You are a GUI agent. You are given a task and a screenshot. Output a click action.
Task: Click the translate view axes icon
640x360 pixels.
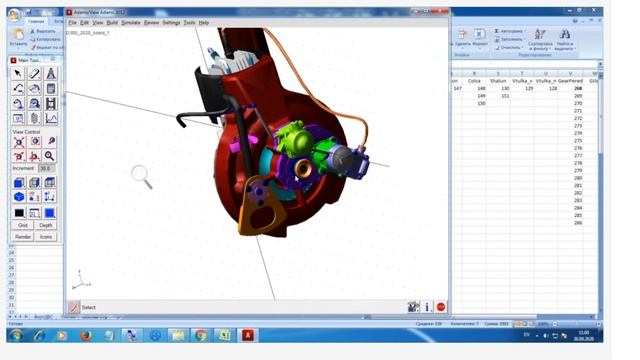[x=35, y=156]
